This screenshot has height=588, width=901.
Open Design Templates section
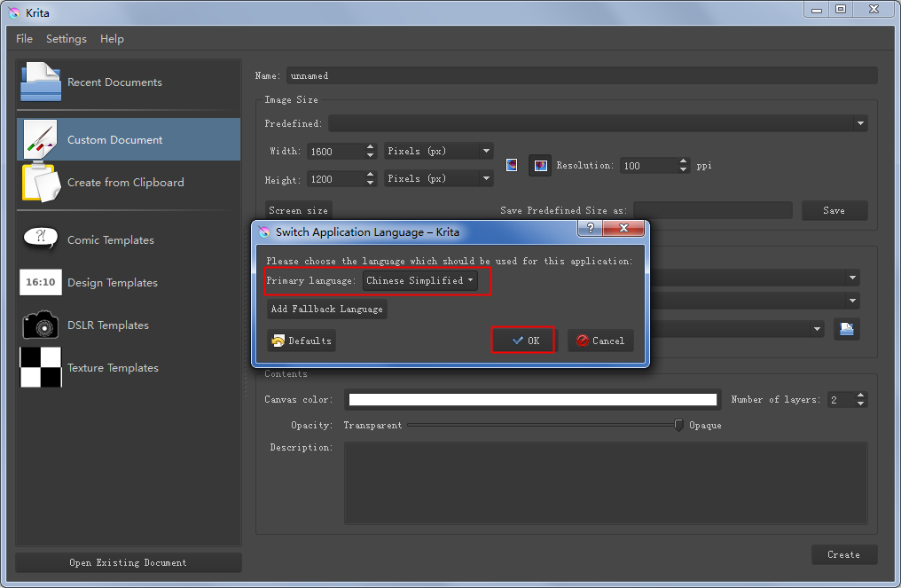point(129,282)
